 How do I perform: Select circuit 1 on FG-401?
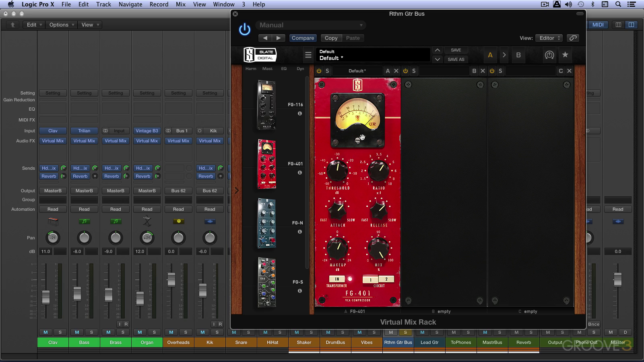(x=371, y=279)
